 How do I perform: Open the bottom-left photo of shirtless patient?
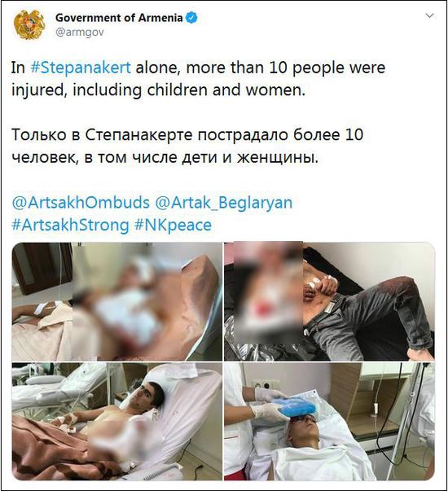tap(116, 422)
